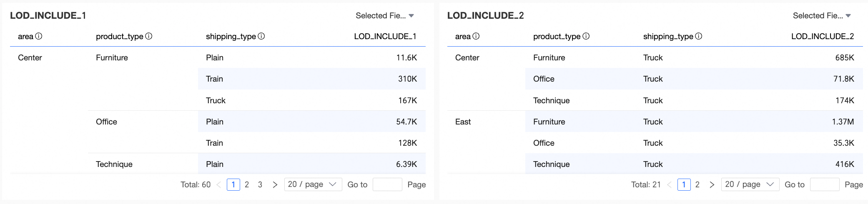Click info icon beside product_type in LOD_INCLUDE_2
868x204 pixels.
coord(586,36)
